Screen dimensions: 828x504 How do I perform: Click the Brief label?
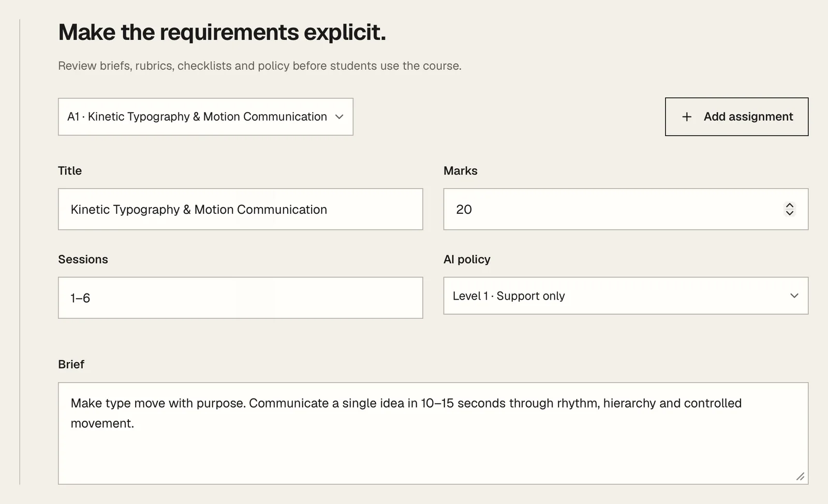(x=71, y=364)
